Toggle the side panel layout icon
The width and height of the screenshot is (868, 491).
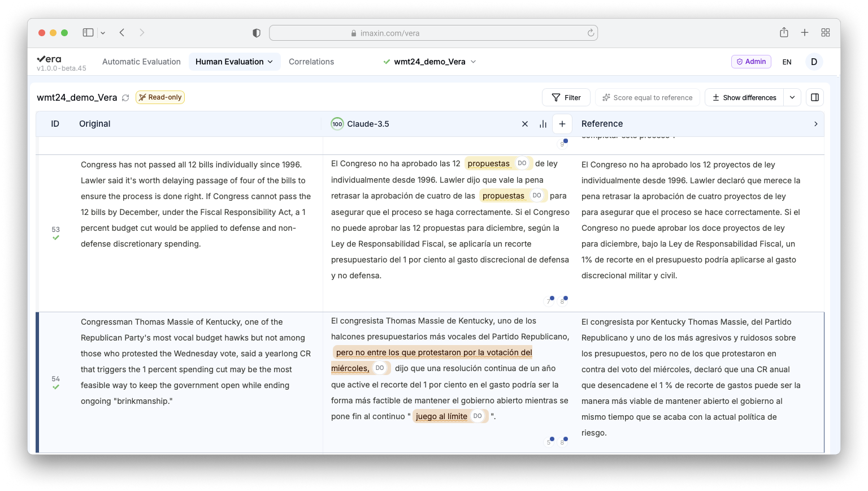pyautogui.click(x=815, y=97)
